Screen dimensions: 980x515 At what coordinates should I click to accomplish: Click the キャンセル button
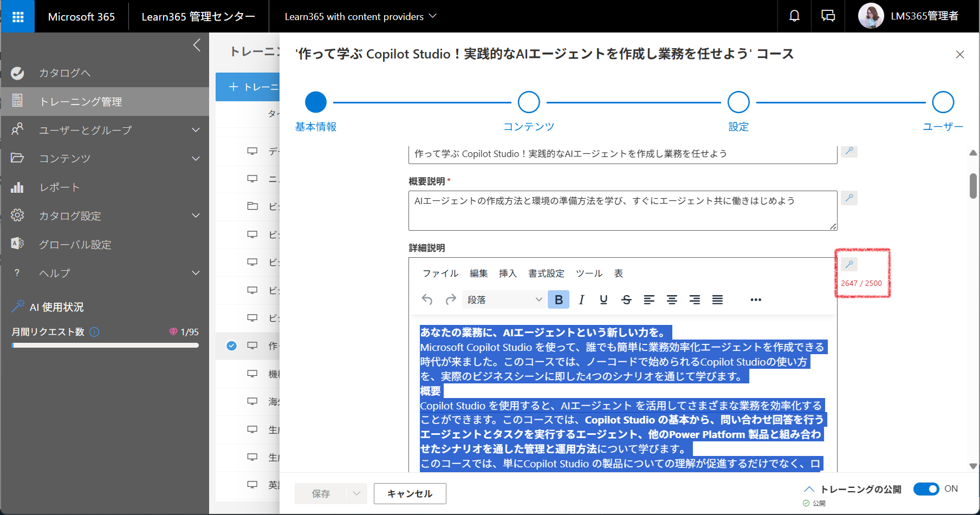tap(410, 493)
